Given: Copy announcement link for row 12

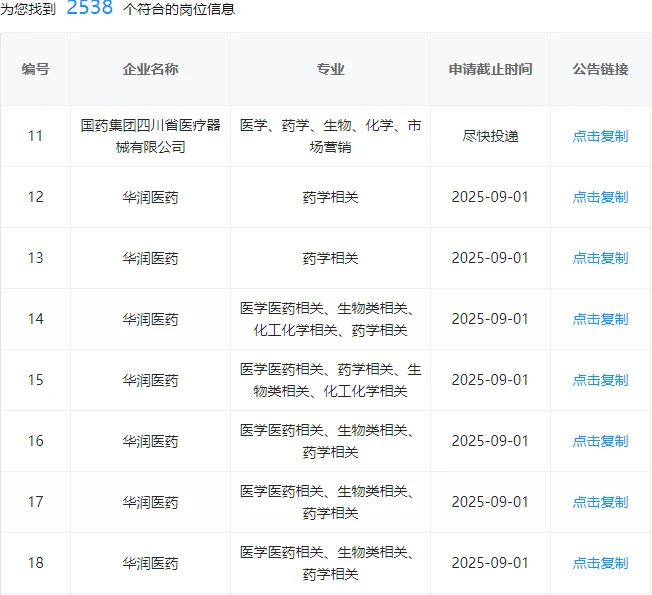Looking at the screenshot, I should 600,197.
